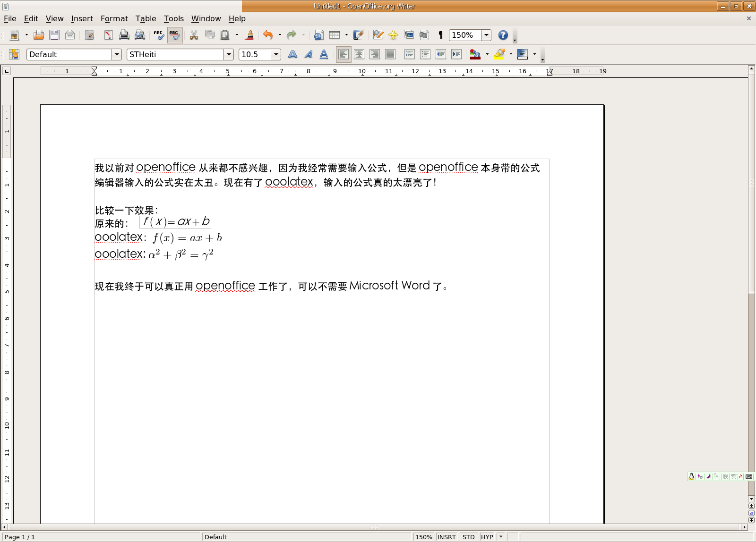The height and width of the screenshot is (542, 756).
Task: Apply paragraph Background Color
Action: [x=523, y=54]
